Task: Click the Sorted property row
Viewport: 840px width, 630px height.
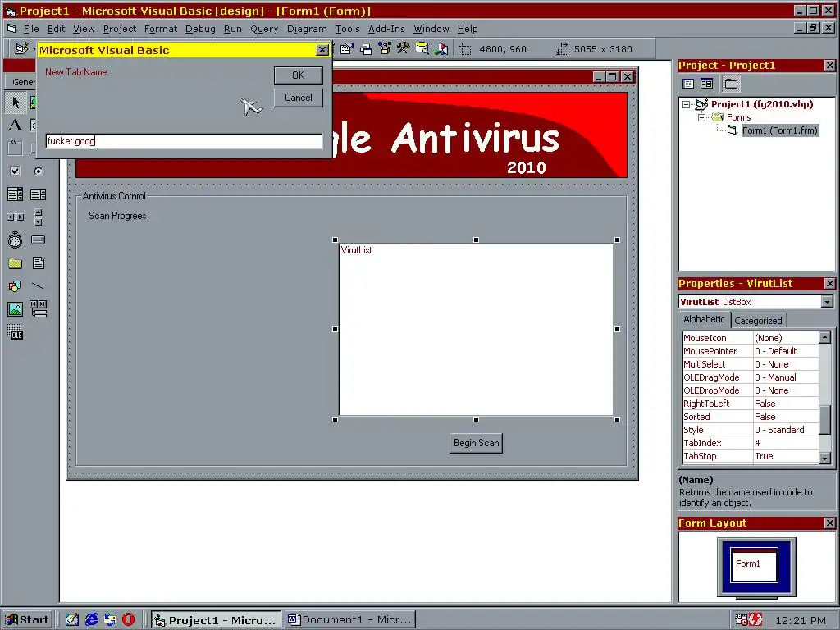Action: [750, 417]
